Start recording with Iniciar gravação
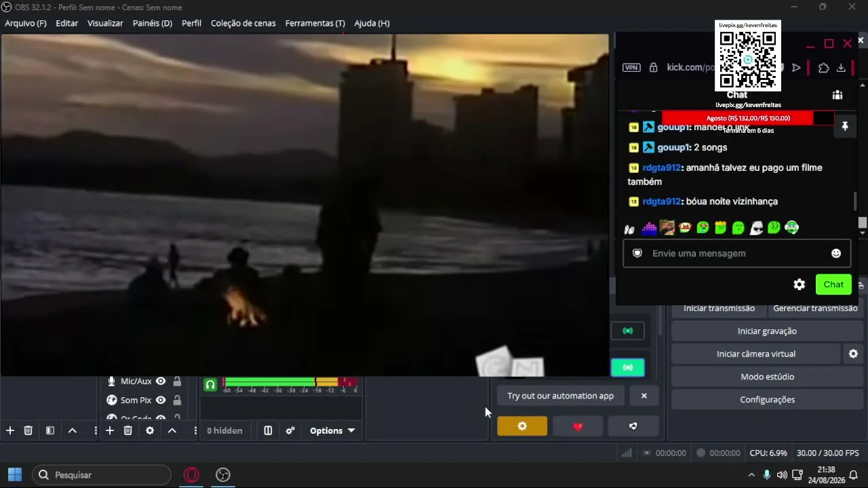 pos(767,331)
